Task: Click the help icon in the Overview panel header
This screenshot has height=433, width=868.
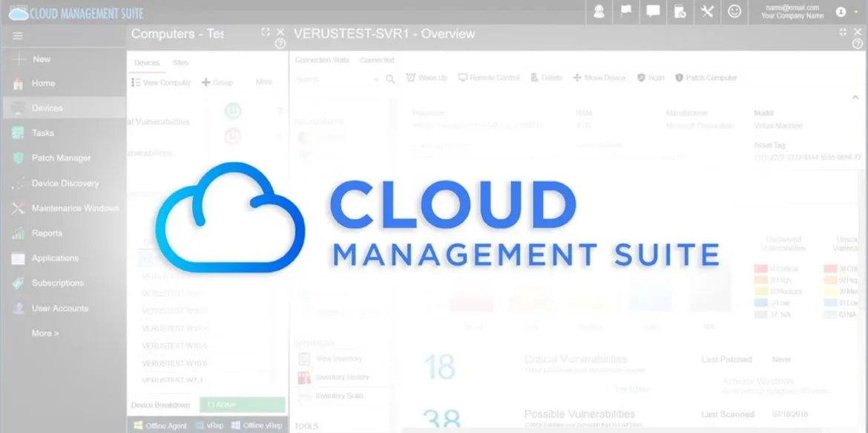Action: (858, 44)
